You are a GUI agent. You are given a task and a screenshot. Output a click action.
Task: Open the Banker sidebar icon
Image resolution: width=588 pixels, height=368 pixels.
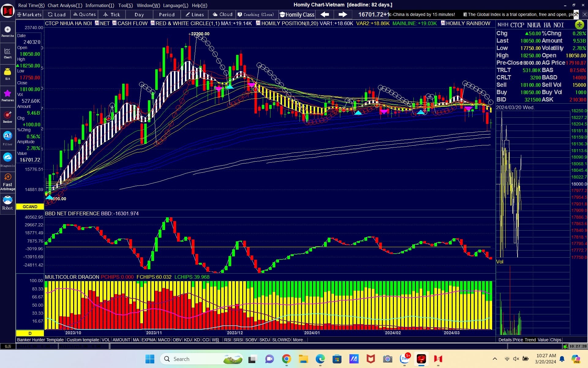(x=8, y=118)
